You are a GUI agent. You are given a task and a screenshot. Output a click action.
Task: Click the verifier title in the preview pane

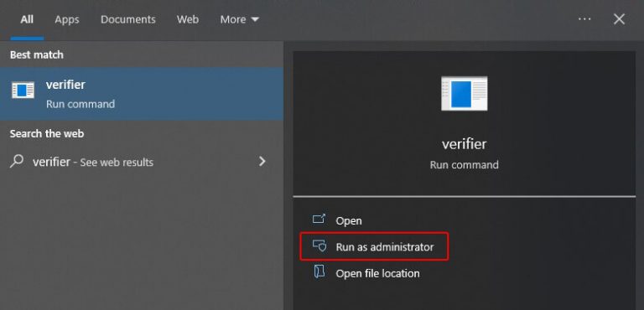tap(464, 144)
